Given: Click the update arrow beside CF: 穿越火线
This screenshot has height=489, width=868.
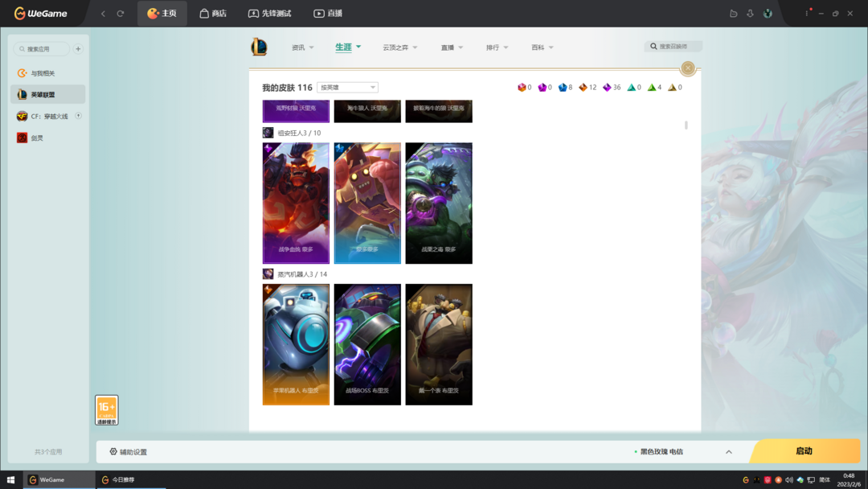Looking at the screenshot, I should pyautogui.click(x=78, y=116).
